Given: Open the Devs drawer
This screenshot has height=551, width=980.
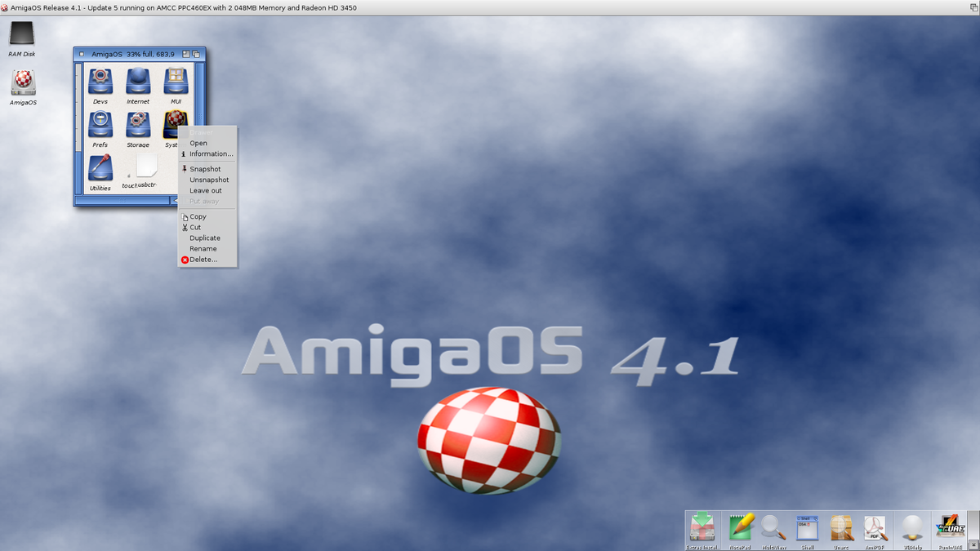Looking at the screenshot, I should (100, 81).
